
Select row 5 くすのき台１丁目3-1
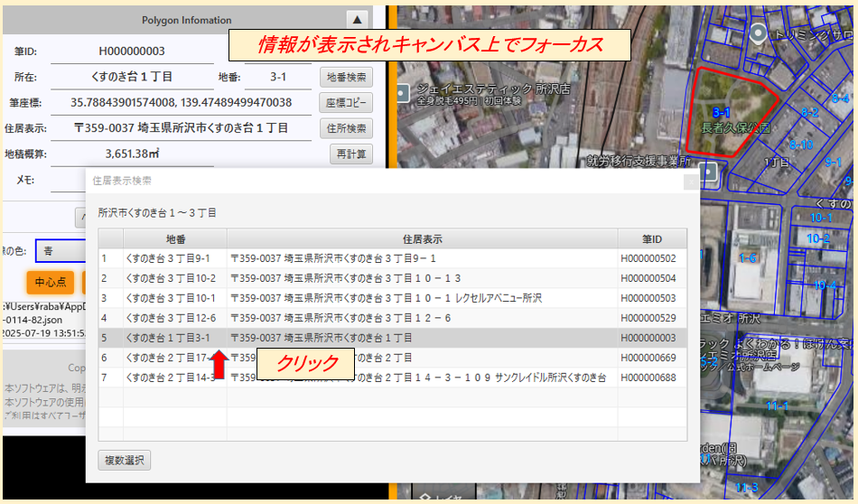[392, 338]
